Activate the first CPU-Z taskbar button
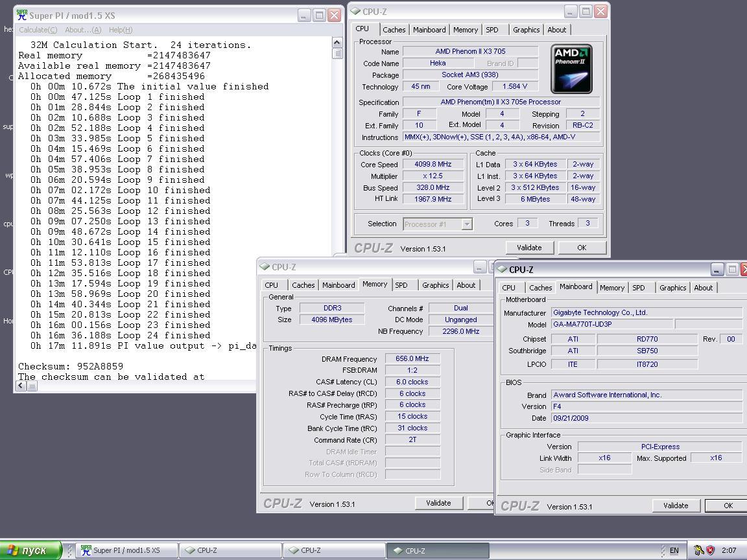 pyautogui.click(x=230, y=550)
